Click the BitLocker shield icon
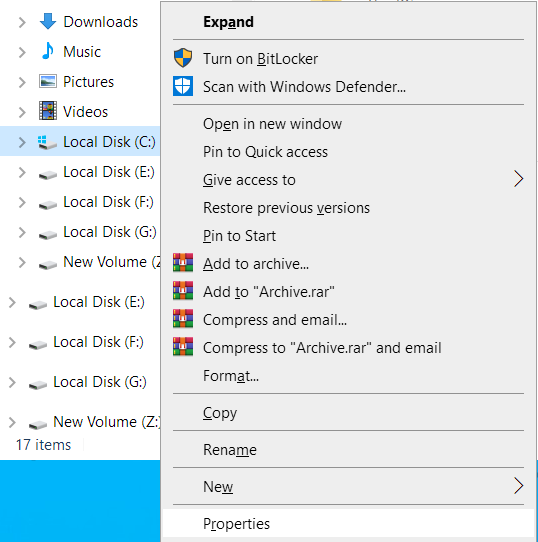Screen dimensions: 538x542 pos(183,58)
